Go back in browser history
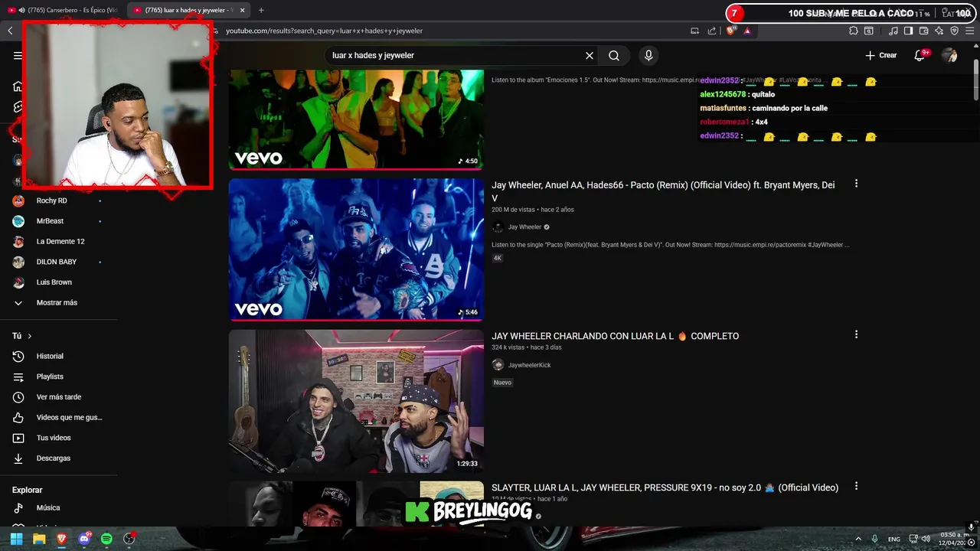 click(10, 31)
